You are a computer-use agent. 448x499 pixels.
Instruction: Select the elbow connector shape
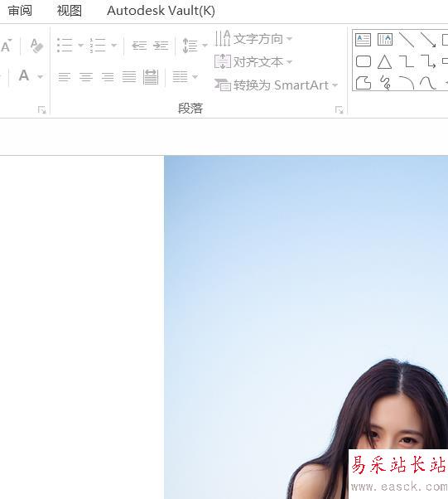pyautogui.click(x=407, y=61)
